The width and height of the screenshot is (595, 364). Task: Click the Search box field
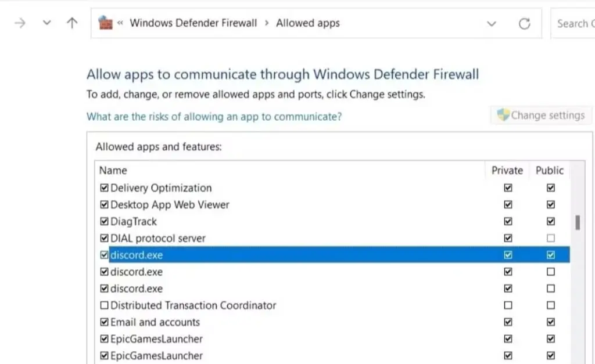(572, 24)
